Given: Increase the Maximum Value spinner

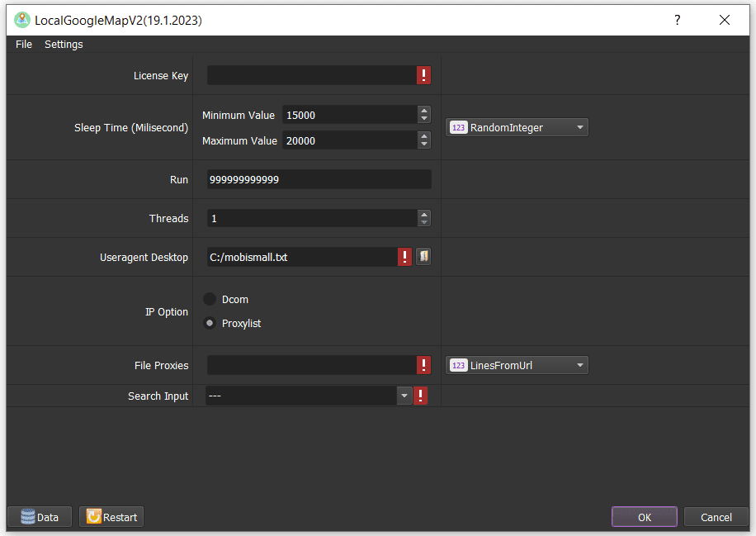Looking at the screenshot, I should click(x=423, y=136).
